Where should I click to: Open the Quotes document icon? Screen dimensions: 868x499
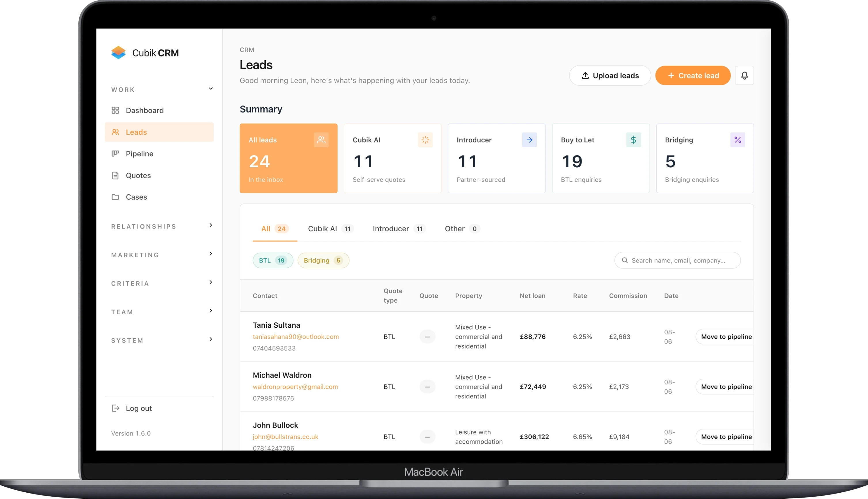pos(115,175)
